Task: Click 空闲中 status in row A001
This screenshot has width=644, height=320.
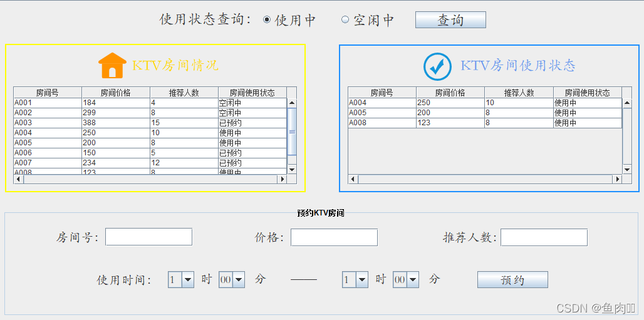Action: [252, 103]
